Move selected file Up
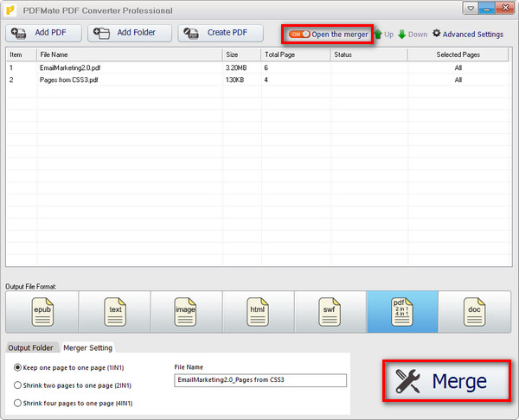The width and height of the screenshot is (519, 420). click(383, 35)
